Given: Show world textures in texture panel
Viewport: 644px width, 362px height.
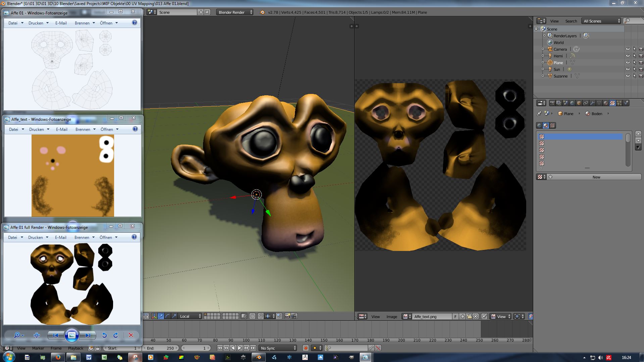Looking at the screenshot, I should click(539, 125).
